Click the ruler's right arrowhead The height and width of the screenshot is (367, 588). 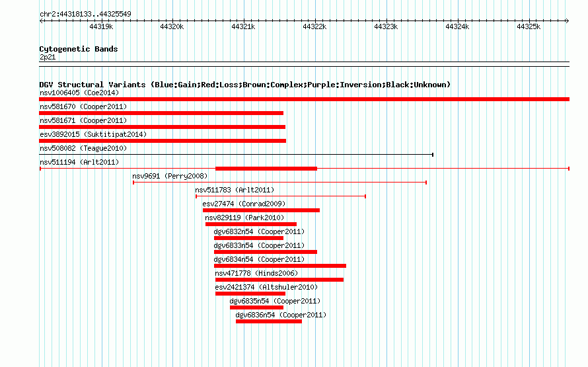(567, 20)
